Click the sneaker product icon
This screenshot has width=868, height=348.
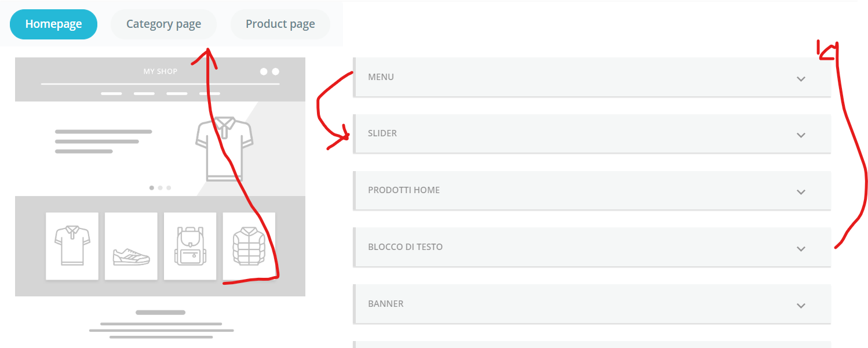tap(131, 256)
